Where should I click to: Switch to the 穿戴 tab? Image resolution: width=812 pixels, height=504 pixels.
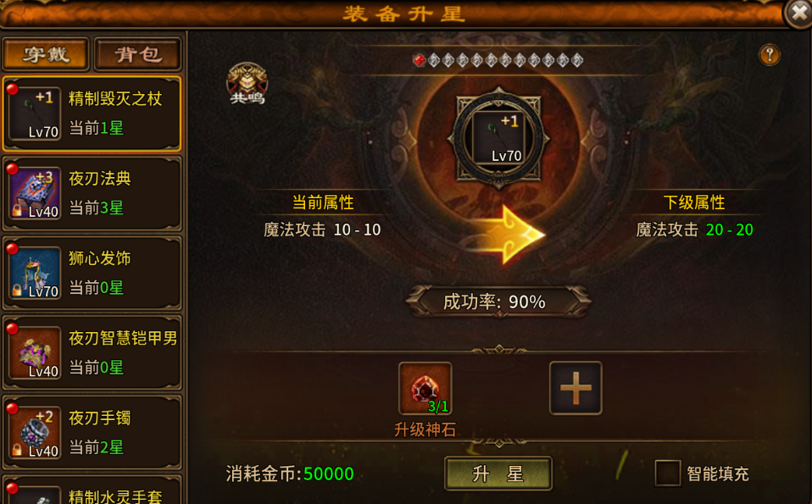(46, 54)
